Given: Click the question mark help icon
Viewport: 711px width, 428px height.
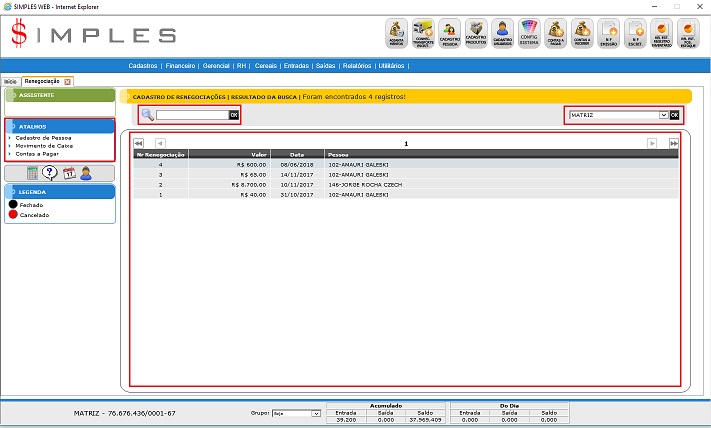Looking at the screenshot, I should 49,173.
